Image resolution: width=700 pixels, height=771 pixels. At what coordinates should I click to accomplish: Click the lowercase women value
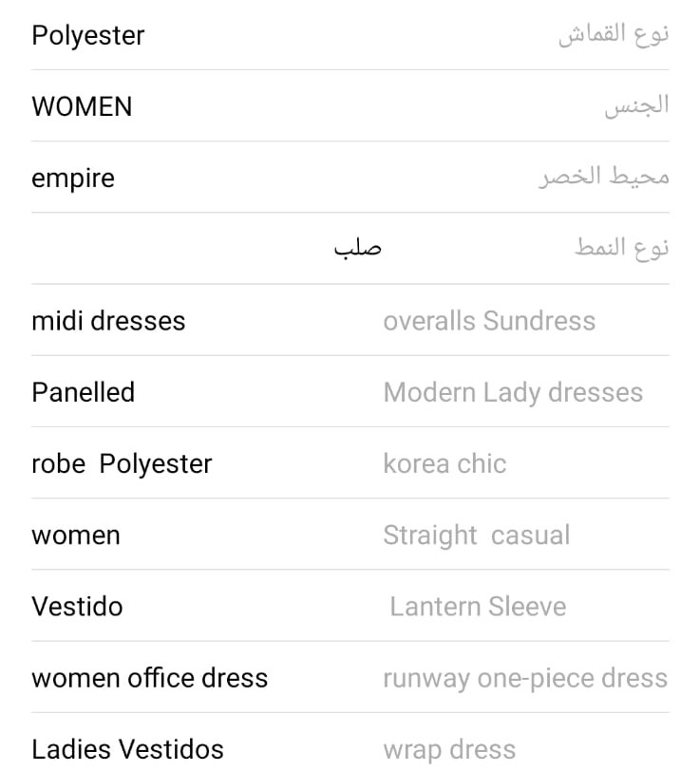point(76,536)
